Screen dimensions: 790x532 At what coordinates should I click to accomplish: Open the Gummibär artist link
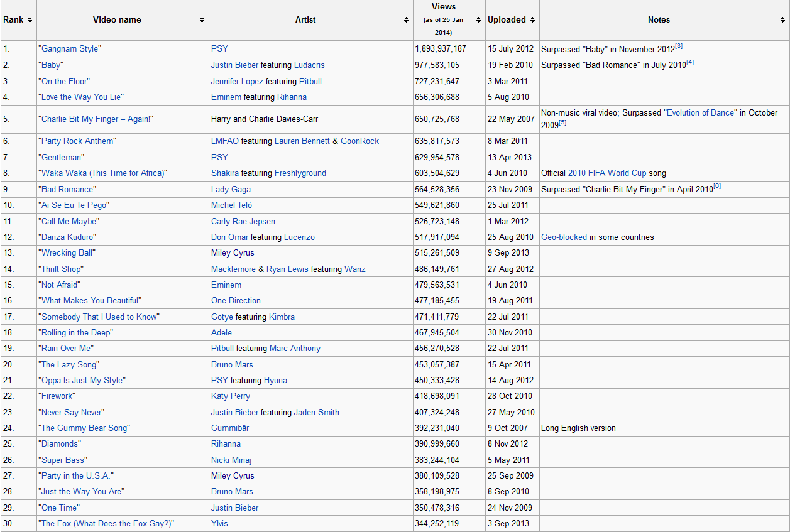(231, 428)
